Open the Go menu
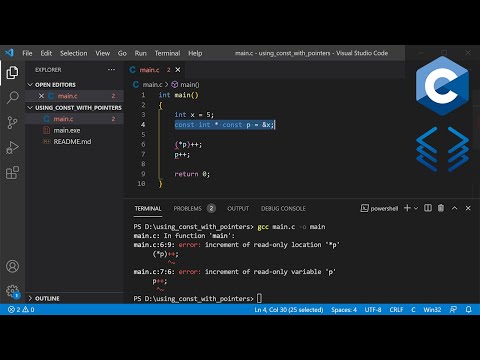480x360 pixels. click(x=122, y=53)
